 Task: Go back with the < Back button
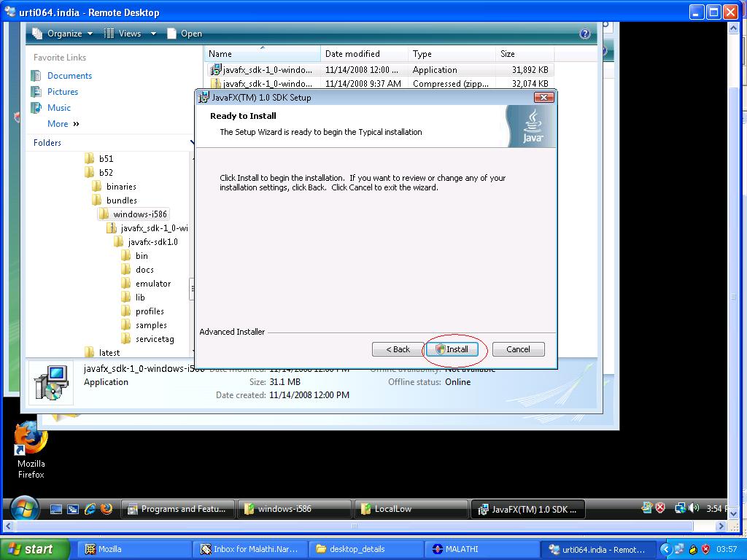(x=398, y=349)
